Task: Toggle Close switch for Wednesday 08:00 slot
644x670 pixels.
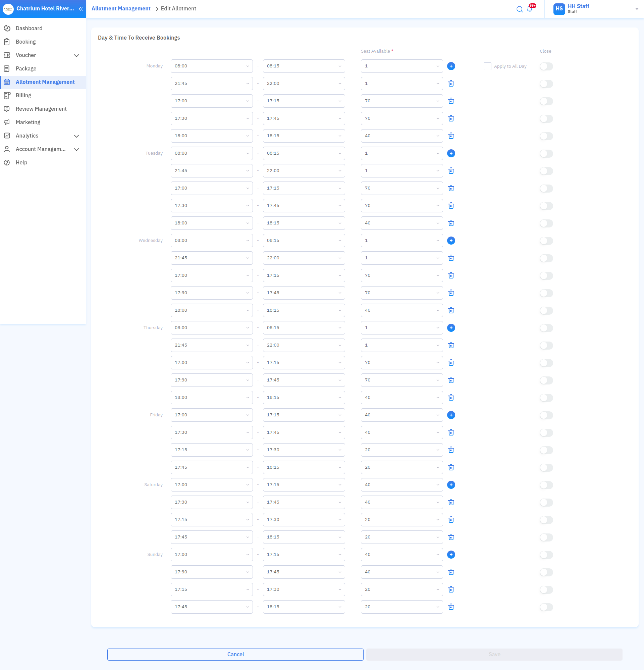Action: point(546,241)
